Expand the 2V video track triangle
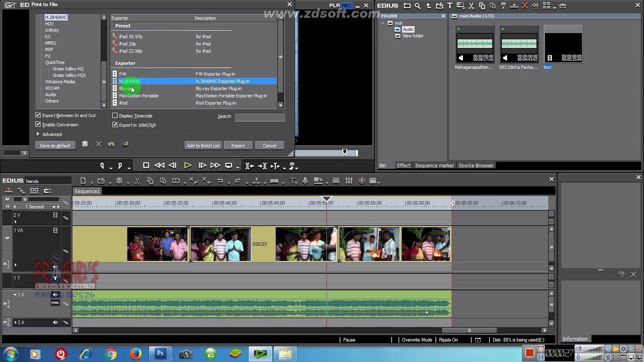Viewport: 644px width, 362px height. [15, 222]
